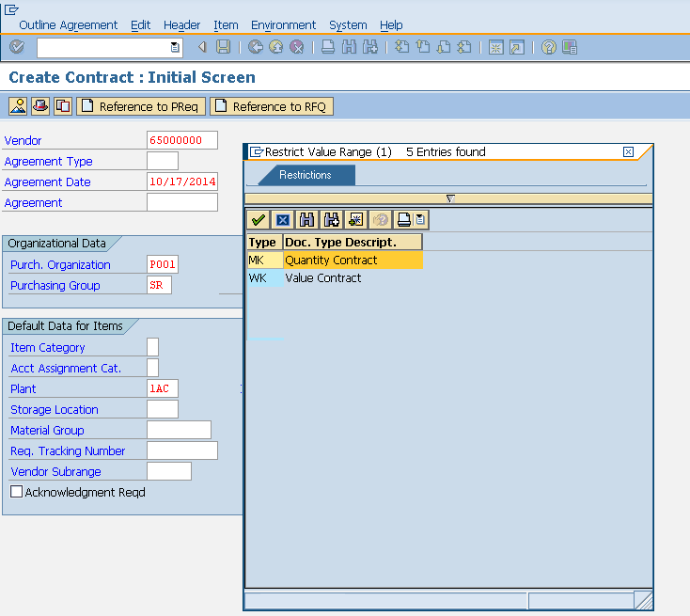Click the First Page icon

(401, 47)
